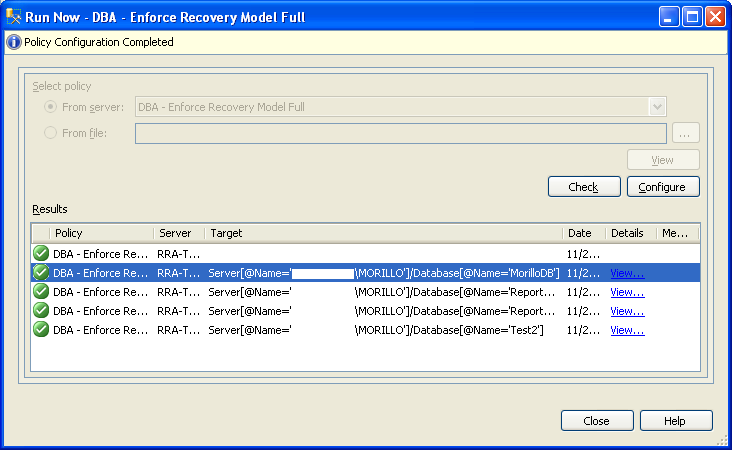This screenshot has width=732, height=450.
Task: Click green checkmark icon on Test2 row
Action: [41, 330]
